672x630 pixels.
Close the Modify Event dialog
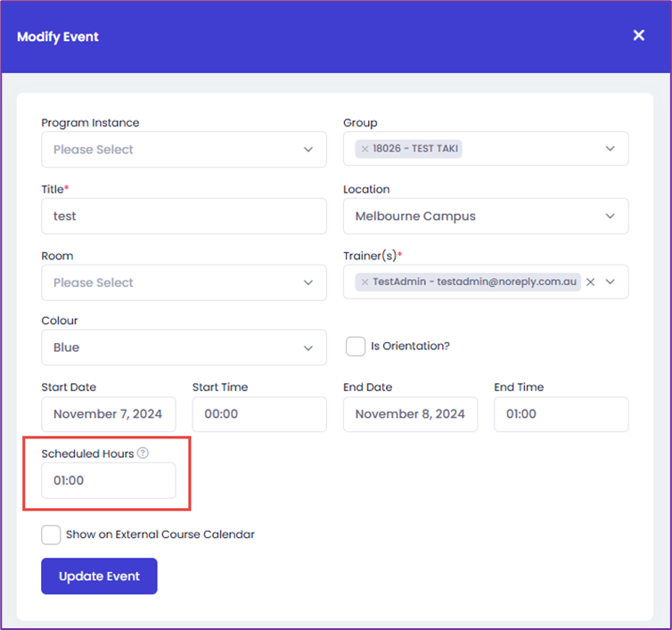pyautogui.click(x=638, y=35)
